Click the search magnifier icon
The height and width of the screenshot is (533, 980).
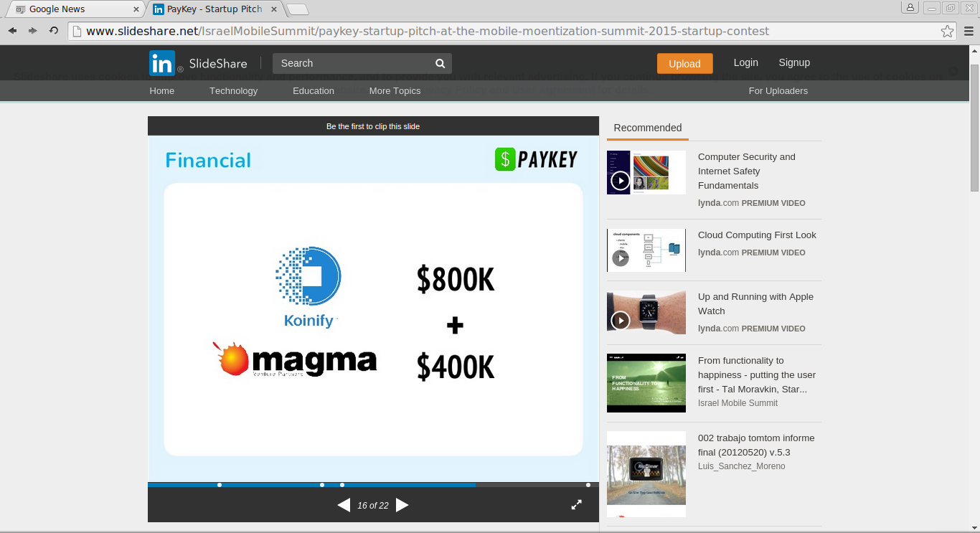tap(440, 63)
